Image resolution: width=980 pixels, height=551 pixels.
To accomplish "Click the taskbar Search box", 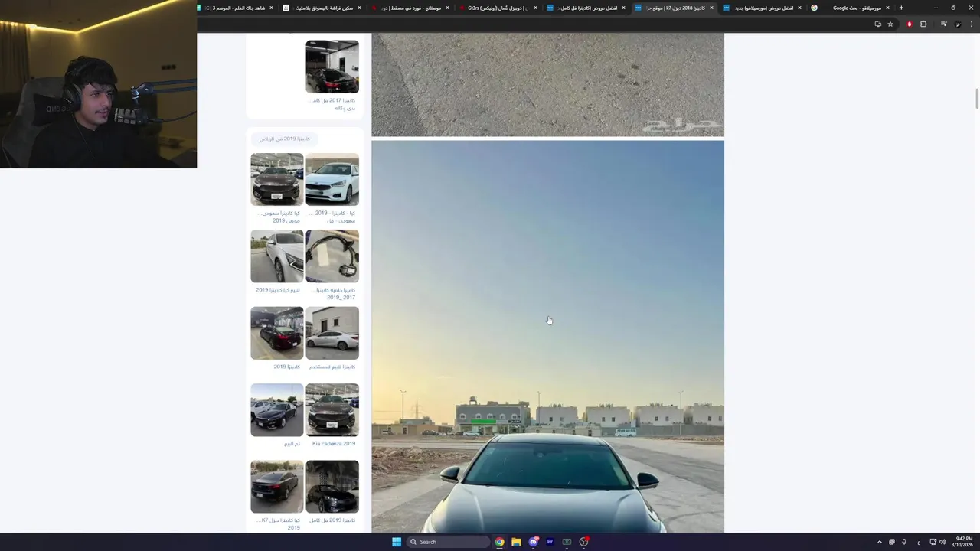I will point(448,542).
